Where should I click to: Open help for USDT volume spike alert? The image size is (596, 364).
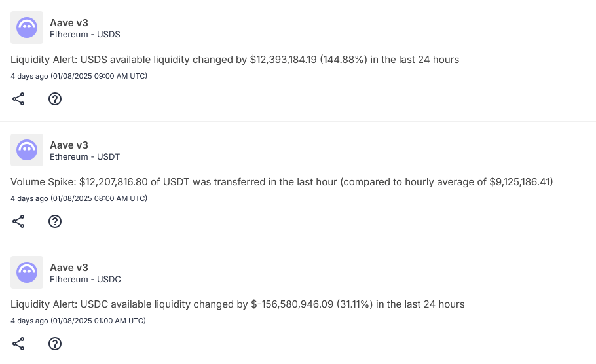click(x=55, y=221)
